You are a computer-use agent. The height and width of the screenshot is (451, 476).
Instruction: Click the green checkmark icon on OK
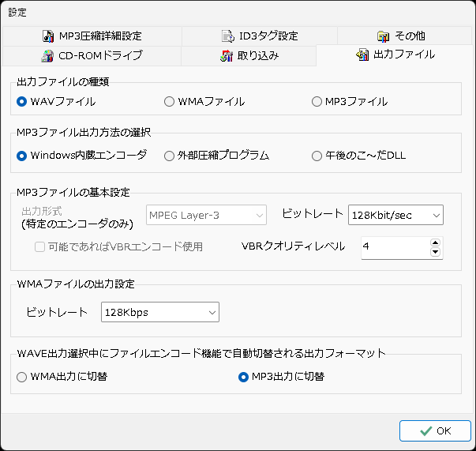pyautogui.click(x=426, y=430)
